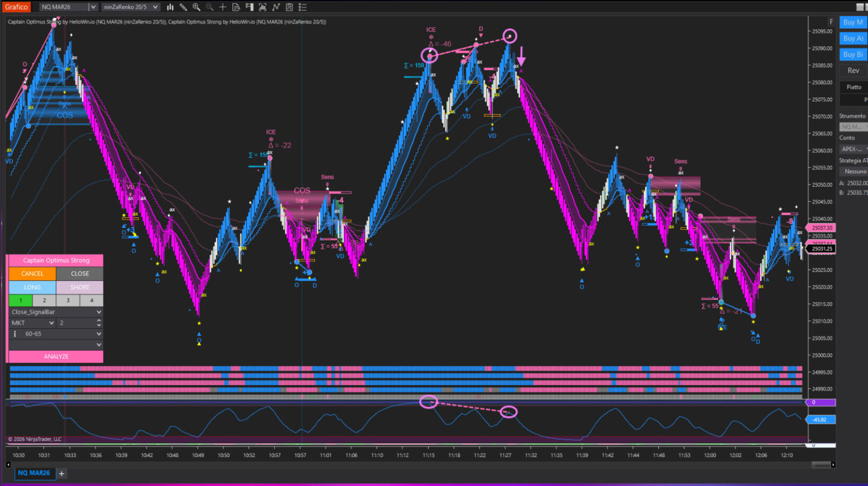Open the strategies icon in toolbar

(x=289, y=7)
